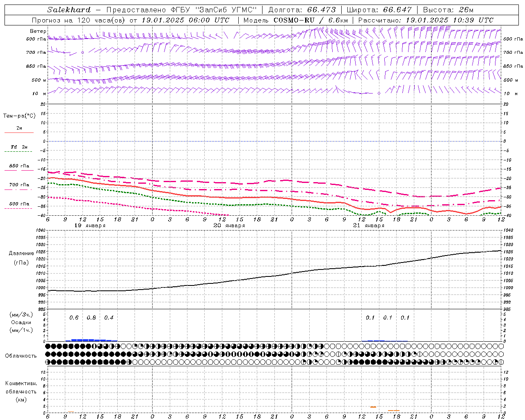Viewport: 525px width, 420px height.
Task: Click the '(км)' convective cloud unit label
Action: (21, 399)
